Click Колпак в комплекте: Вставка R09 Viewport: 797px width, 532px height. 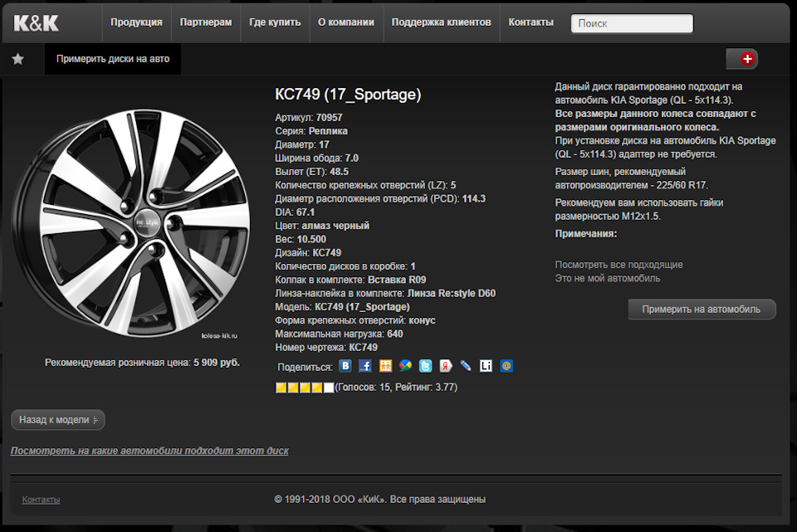[350, 280]
